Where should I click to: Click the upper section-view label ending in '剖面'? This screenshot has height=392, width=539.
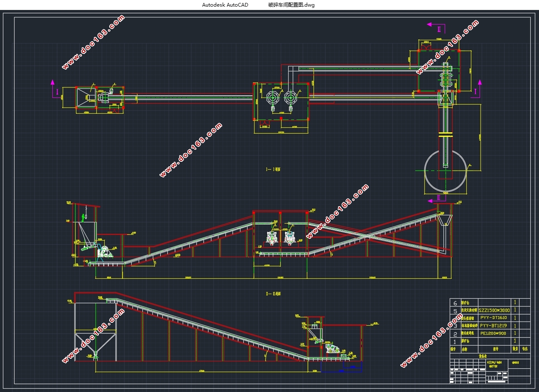coord(273,169)
